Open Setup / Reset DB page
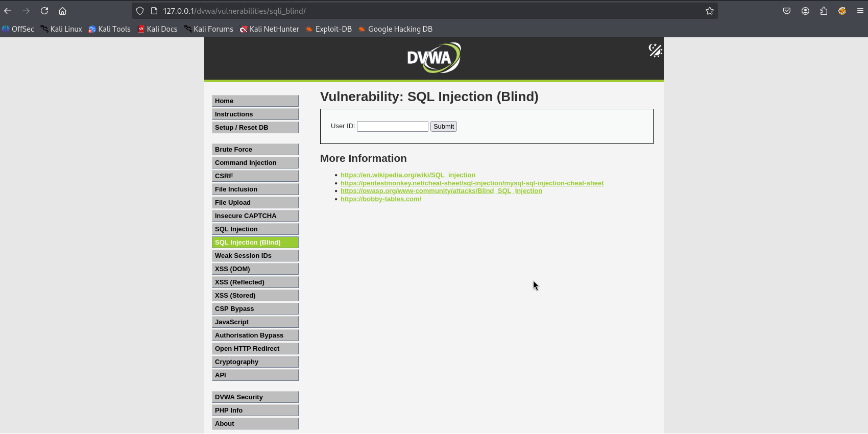 (x=255, y=128)
